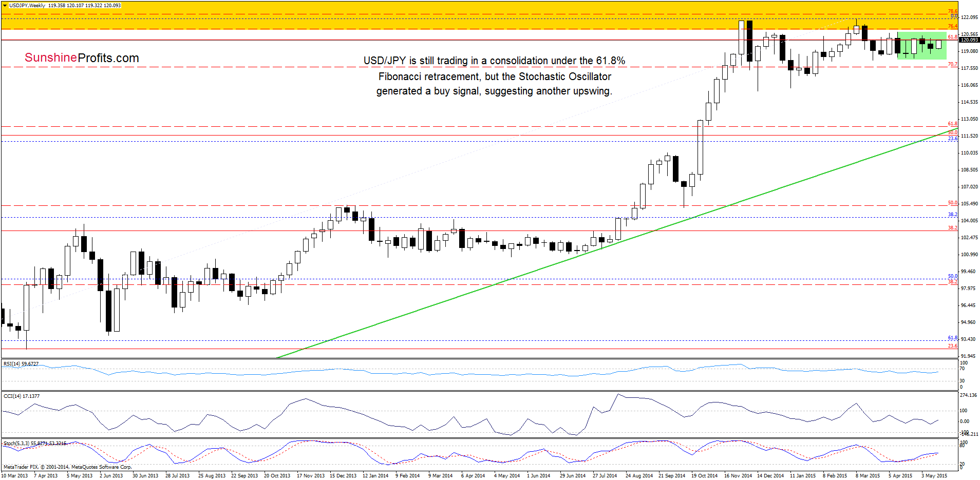The height and width of the screenshot is (480, 980).
Task: Click the 1 Jun 2014 date label
Action: tap(539, 476)
